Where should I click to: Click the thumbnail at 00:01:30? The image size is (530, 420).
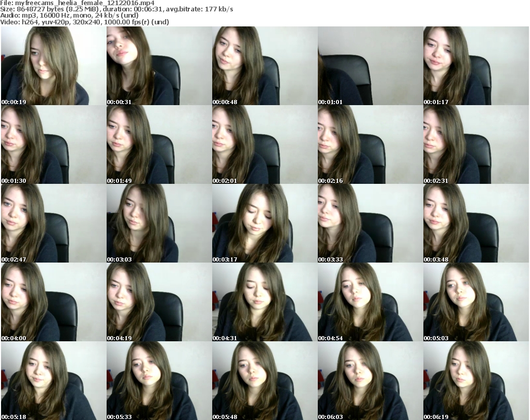(53, 144)
